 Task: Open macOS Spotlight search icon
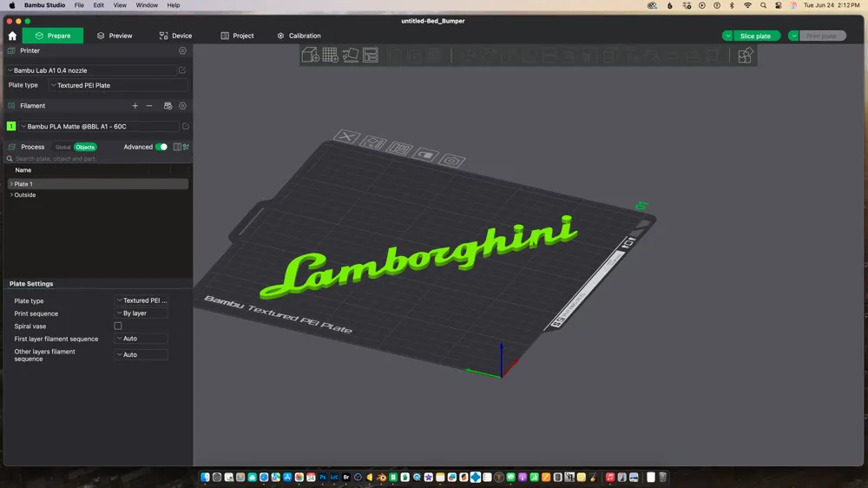[763, 5]
